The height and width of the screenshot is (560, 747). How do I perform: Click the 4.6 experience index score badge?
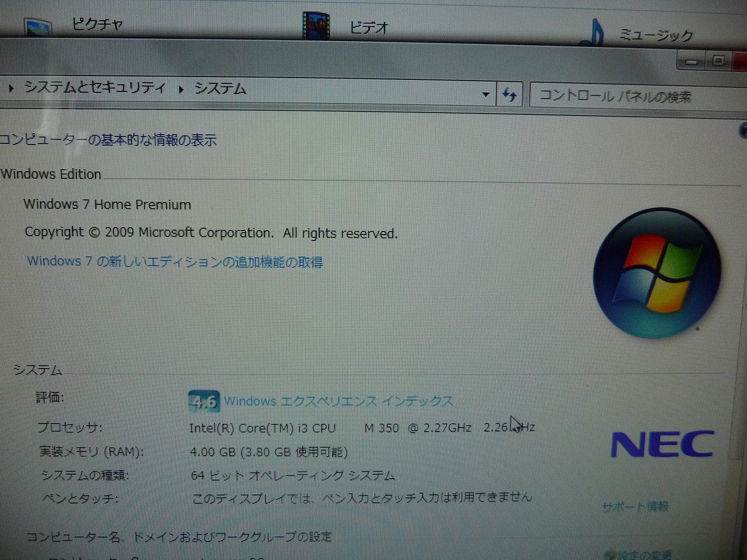pos(204,401)
